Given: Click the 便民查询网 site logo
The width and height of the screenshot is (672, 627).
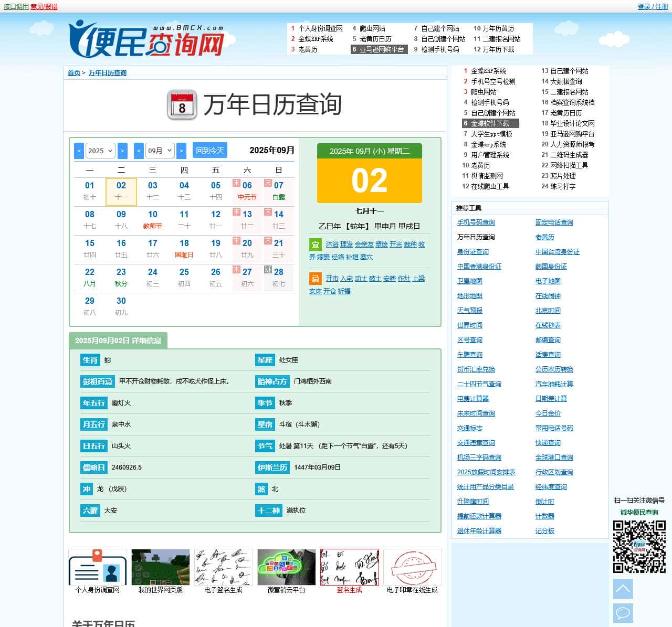Looking at the screenshot, I should tap(146, 39).
